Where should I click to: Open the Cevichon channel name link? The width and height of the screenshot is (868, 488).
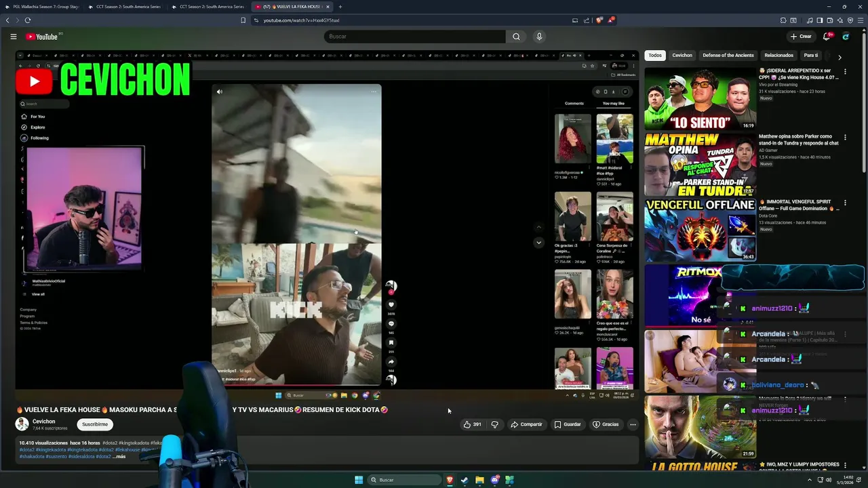pyautogui.click(x=44, y=422)
